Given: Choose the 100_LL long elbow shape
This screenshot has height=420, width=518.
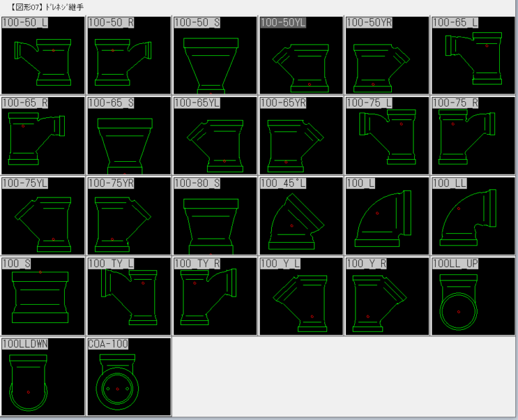Looking at the screenshot, I should click(473, 216).
